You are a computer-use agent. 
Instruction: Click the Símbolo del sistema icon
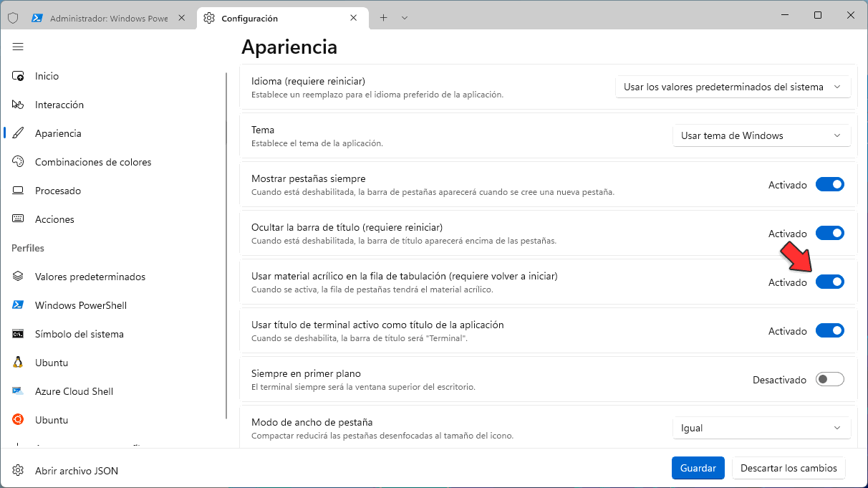pyautogui.click(x=19, y=334)
